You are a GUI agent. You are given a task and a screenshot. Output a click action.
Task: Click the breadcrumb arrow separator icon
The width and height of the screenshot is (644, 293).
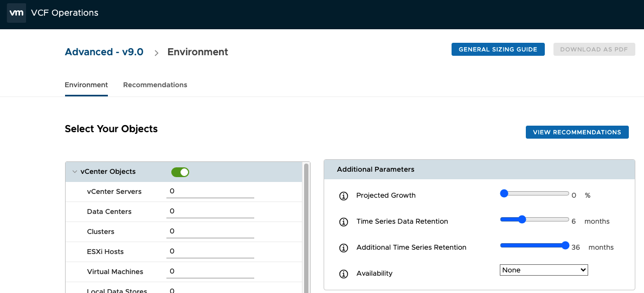tap(156, 53)
